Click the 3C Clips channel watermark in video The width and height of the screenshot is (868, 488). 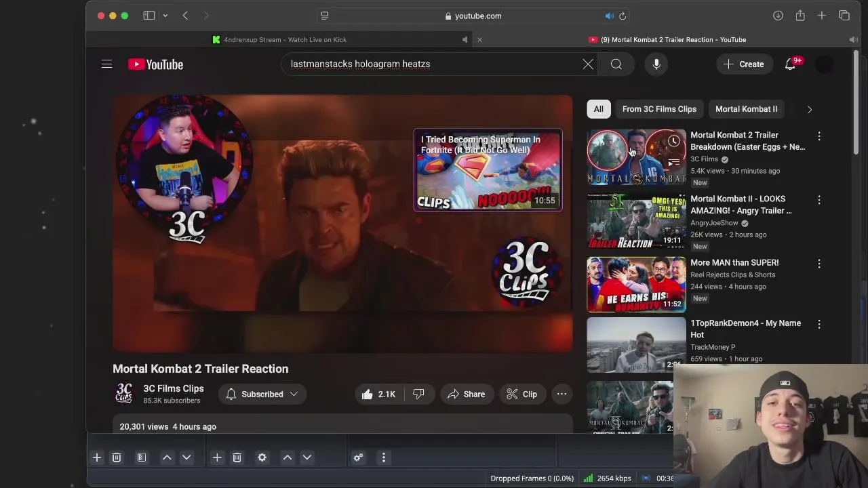point(528,271)
